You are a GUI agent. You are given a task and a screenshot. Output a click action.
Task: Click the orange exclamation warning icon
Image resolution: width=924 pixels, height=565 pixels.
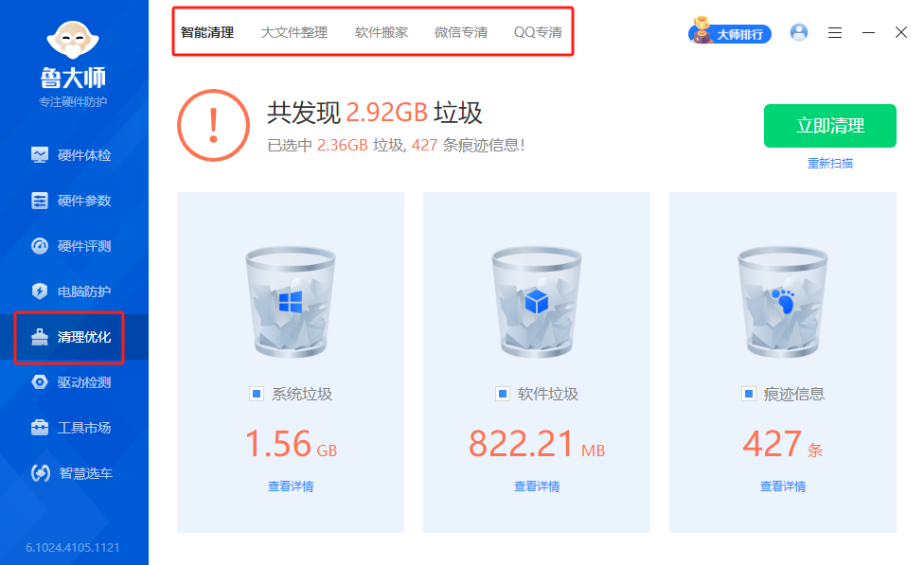[x=213, y=126]
